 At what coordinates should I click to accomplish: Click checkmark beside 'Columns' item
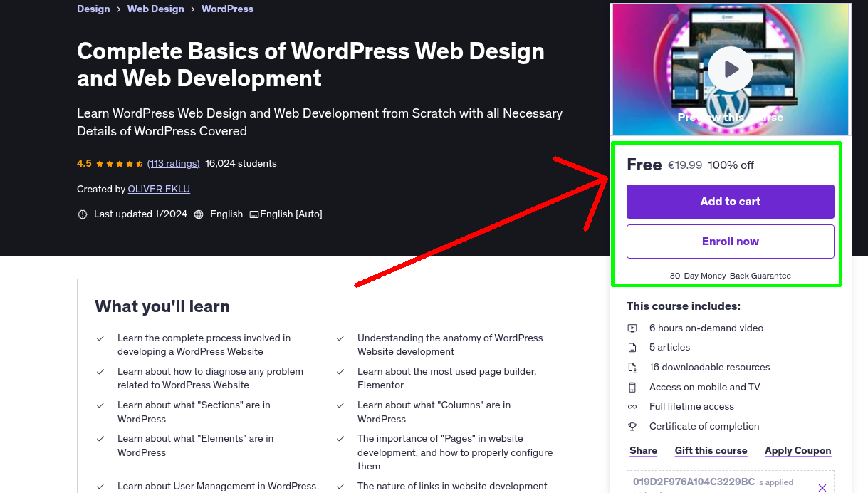(x=341, y=405)
